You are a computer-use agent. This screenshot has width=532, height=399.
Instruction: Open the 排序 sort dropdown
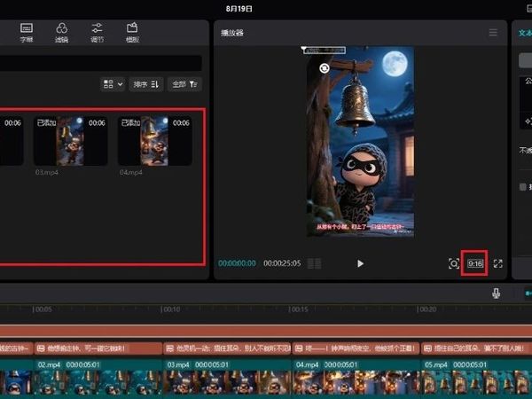tap(146, 84)
